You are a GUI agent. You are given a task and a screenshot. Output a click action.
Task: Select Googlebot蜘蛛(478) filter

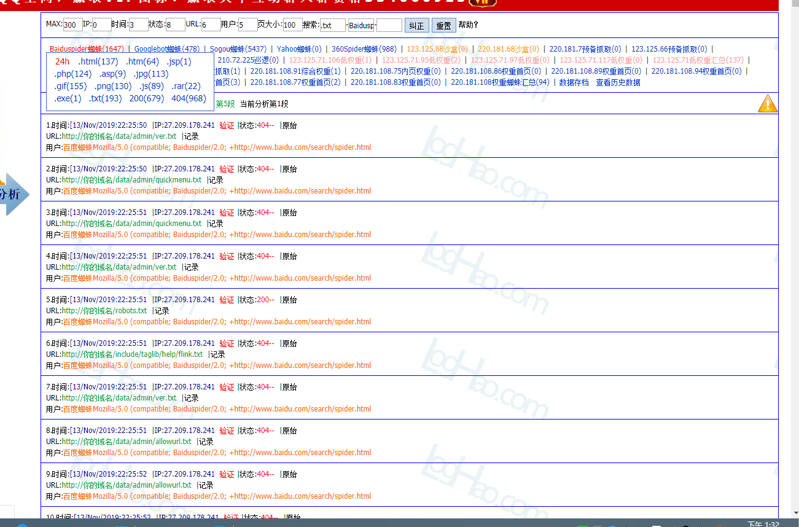(167, 49)
